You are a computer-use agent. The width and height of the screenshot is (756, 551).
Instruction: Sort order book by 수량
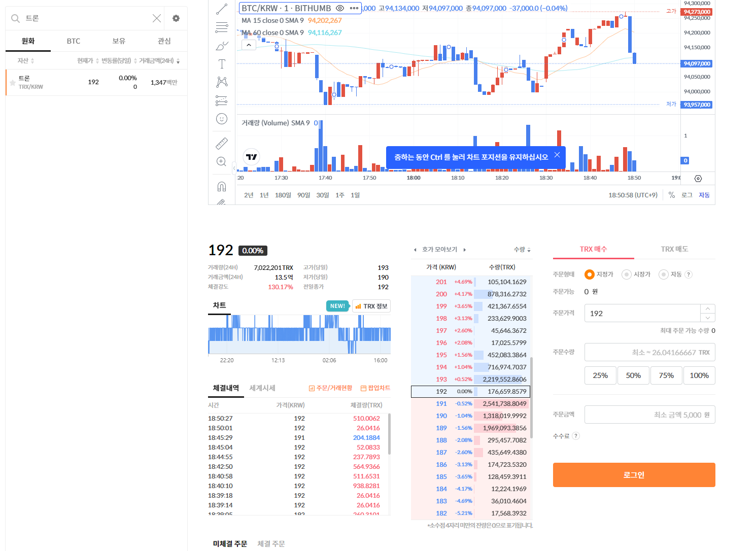pos(522,250)
